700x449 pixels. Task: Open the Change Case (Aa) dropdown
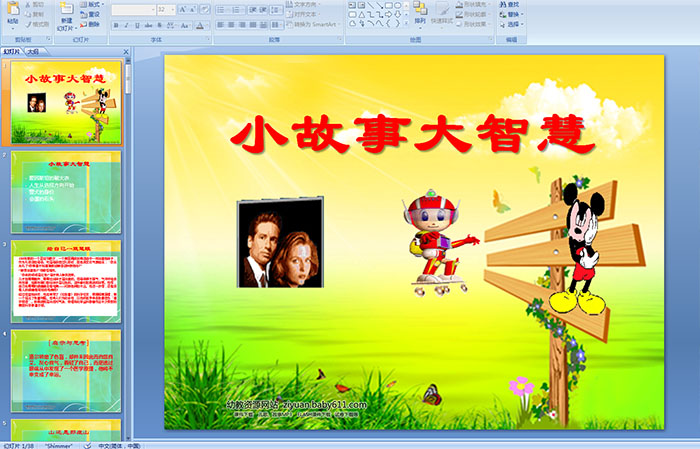185,25
